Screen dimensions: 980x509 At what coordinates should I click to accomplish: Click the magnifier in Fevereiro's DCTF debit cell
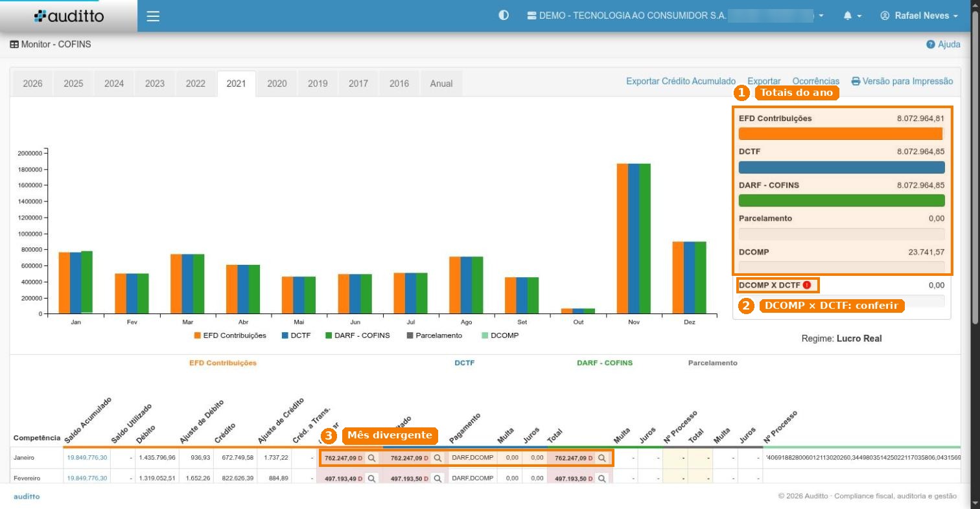click(437, 479)
